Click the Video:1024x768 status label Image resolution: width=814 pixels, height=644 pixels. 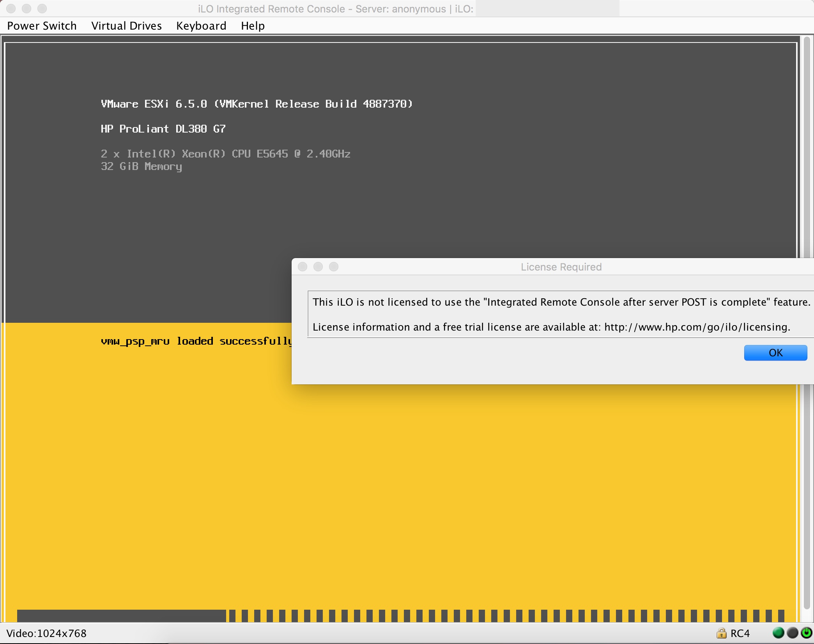pyautogui.click(x=47, y=633)
